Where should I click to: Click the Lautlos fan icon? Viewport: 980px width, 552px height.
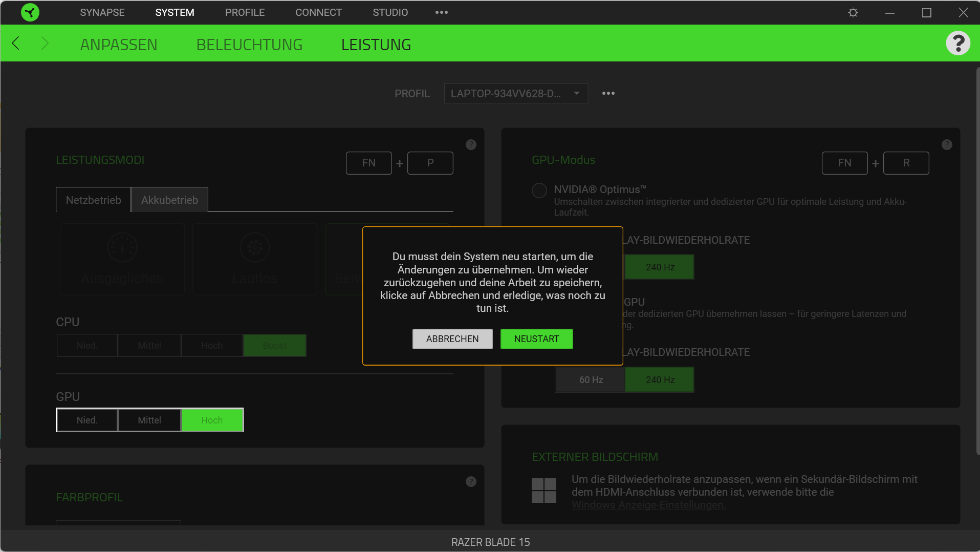click(255, 248)
